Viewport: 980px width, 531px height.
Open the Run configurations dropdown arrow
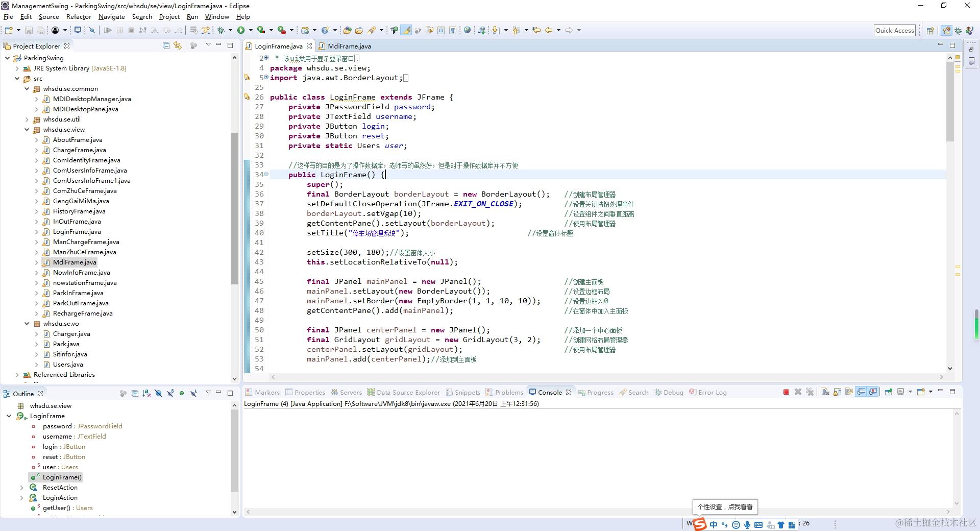pos(251,30)
